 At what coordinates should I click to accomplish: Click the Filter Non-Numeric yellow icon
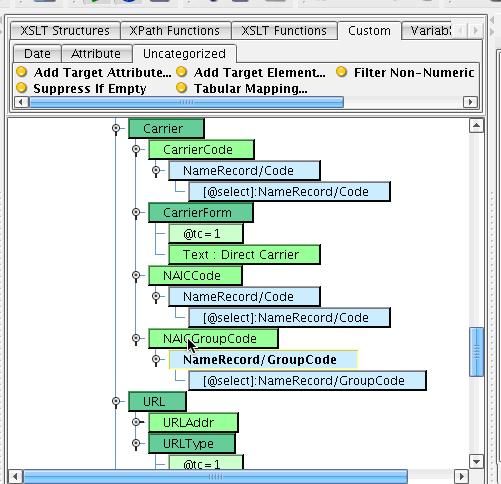342,72
